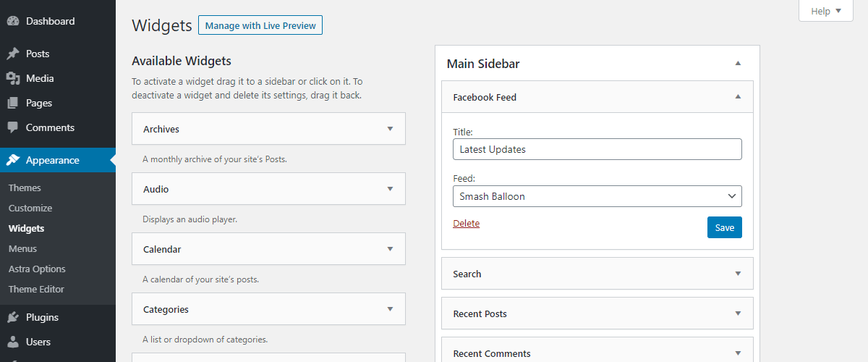Image resolution: width=868 pixels, height=362 pixels.
Task: Click the Dashboard gauge icon
Action: click(x=13, y=21)
